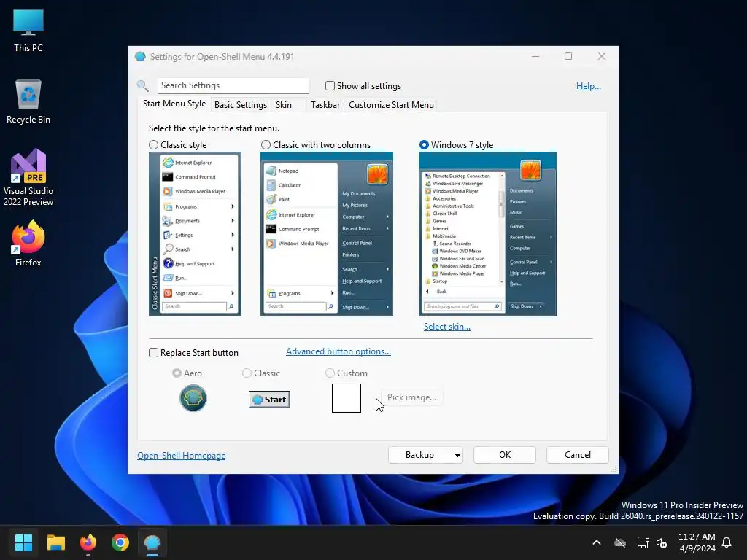The height and width of the screenshot is (560, 747).
Task: Click the Open-Shell icon in title bar
Action: coord(140,56)
